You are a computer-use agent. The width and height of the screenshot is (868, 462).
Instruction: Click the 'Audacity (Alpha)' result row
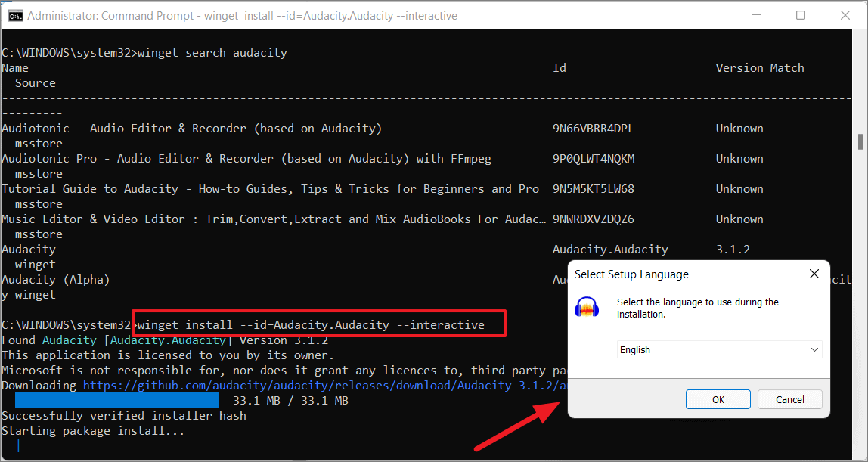coord(56,280)
